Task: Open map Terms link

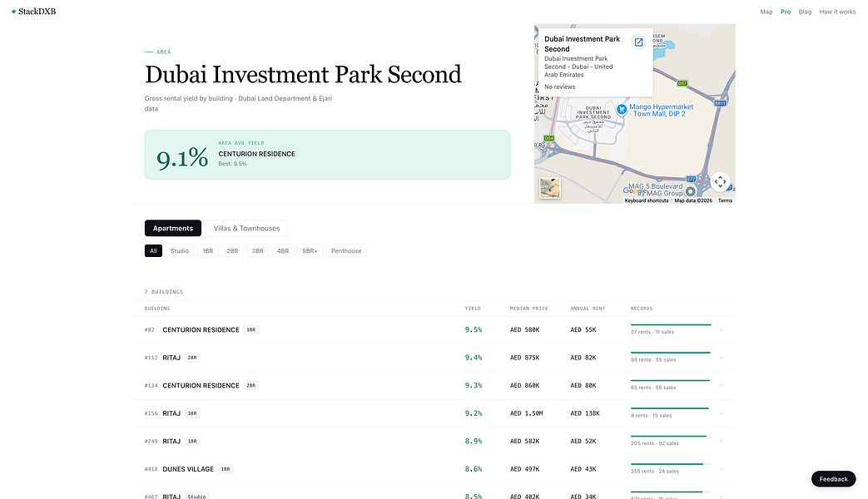Action: (x=725, y=200)
